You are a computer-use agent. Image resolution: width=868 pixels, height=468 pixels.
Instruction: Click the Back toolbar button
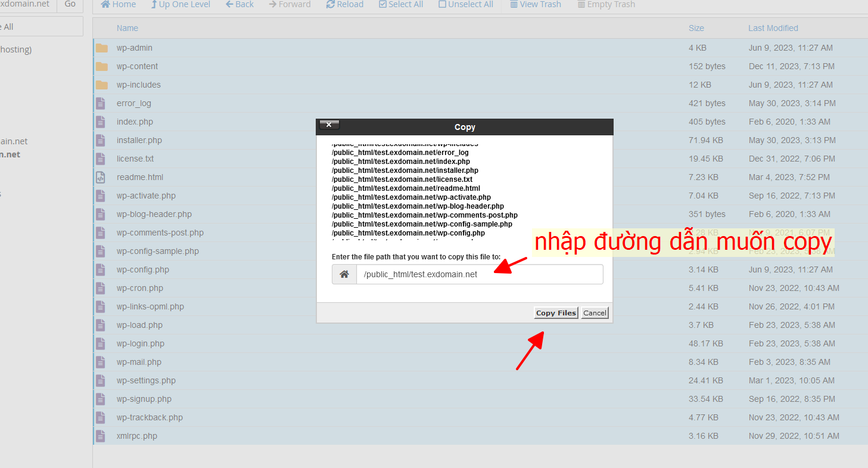[239, 4]
